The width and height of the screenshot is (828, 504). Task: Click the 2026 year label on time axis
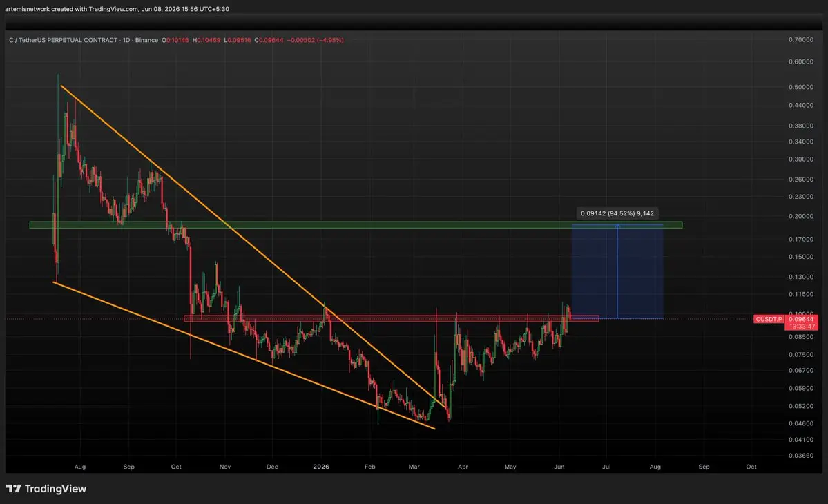(x=321, y=467)
